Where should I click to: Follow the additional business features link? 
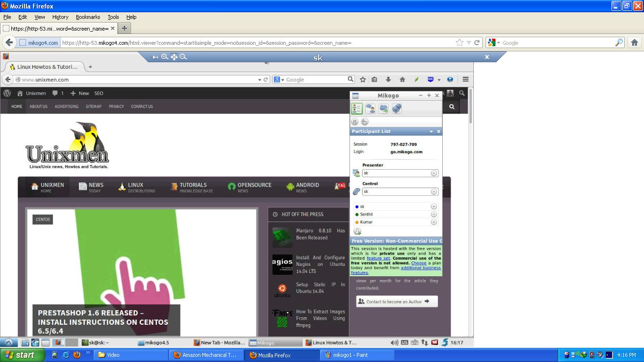396,270
